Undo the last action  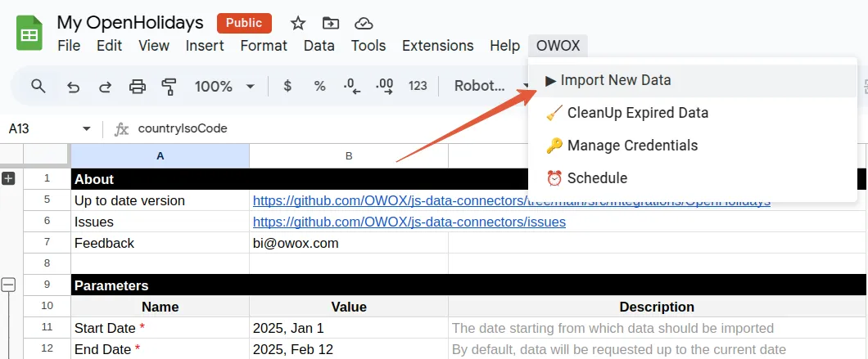pos(73,87)
